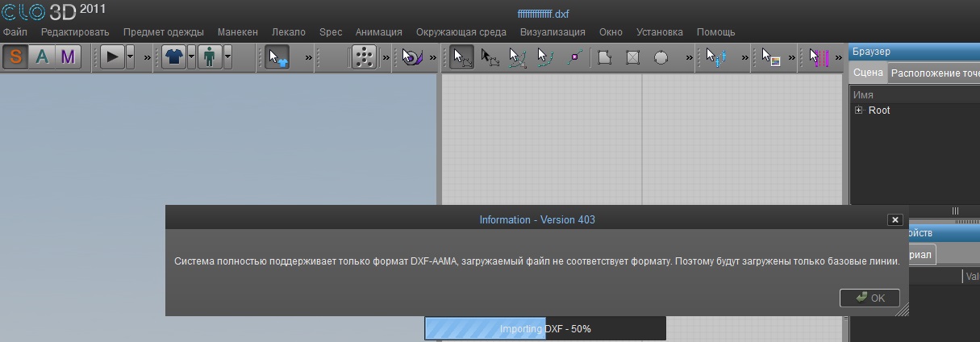Open the Помощь menu
Viewport: 980px width, 342px height.
coord(715,32)
